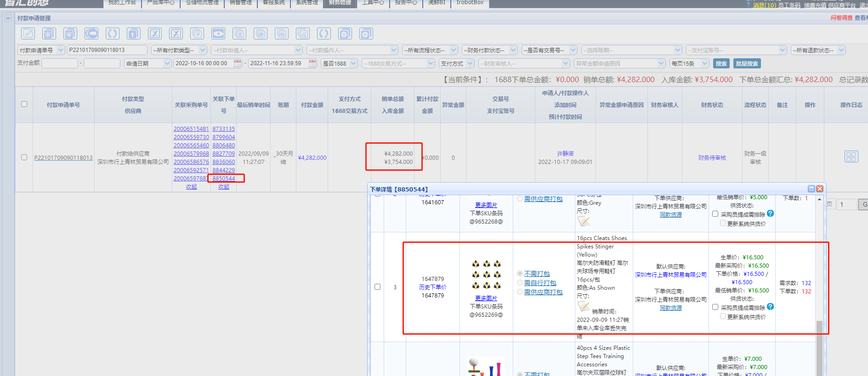
Task: Open calendar picker for the end date field
Action: [312, 63]
